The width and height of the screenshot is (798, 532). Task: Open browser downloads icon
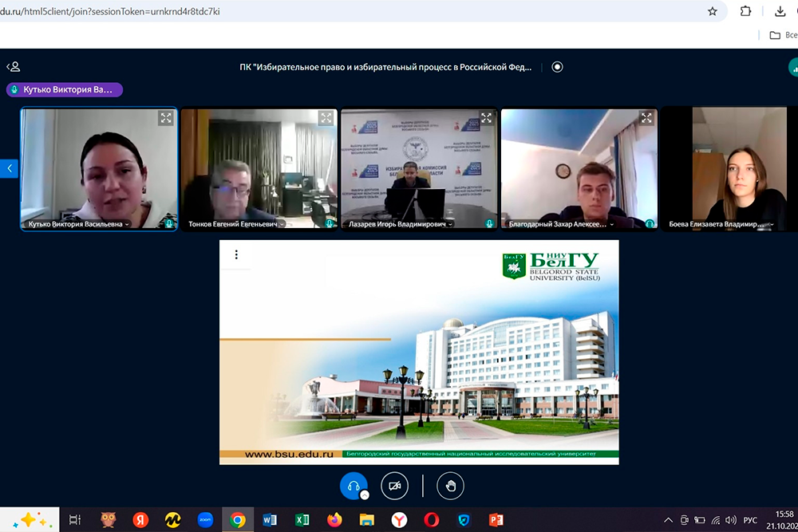(780, 11)
